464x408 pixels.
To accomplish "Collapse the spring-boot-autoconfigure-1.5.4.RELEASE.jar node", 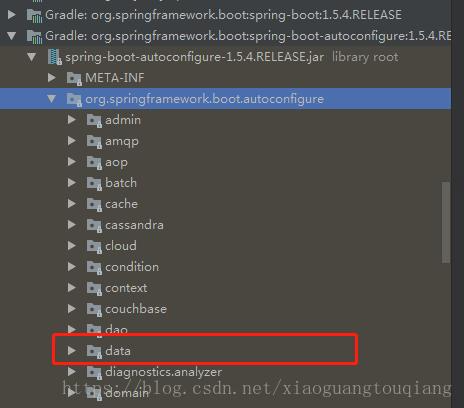I will pos(32,57).
